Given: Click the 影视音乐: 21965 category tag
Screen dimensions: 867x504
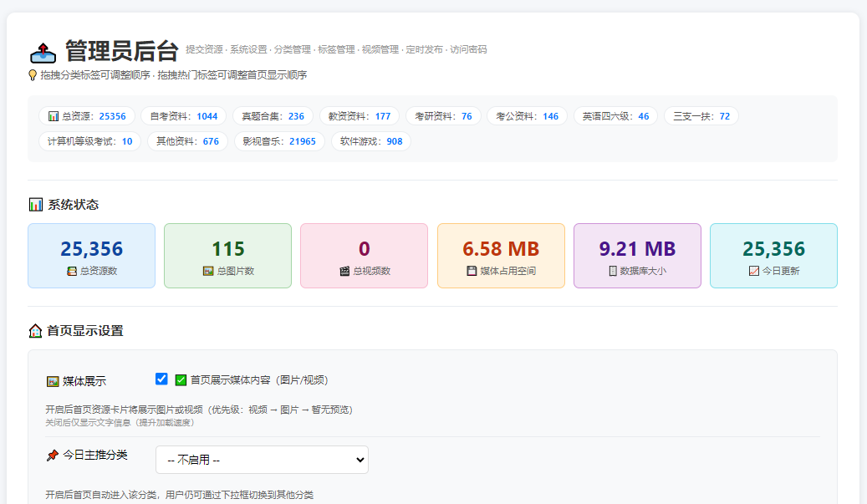Looking at the screenshot, I should pyautogui.click(x=279, y=141).
